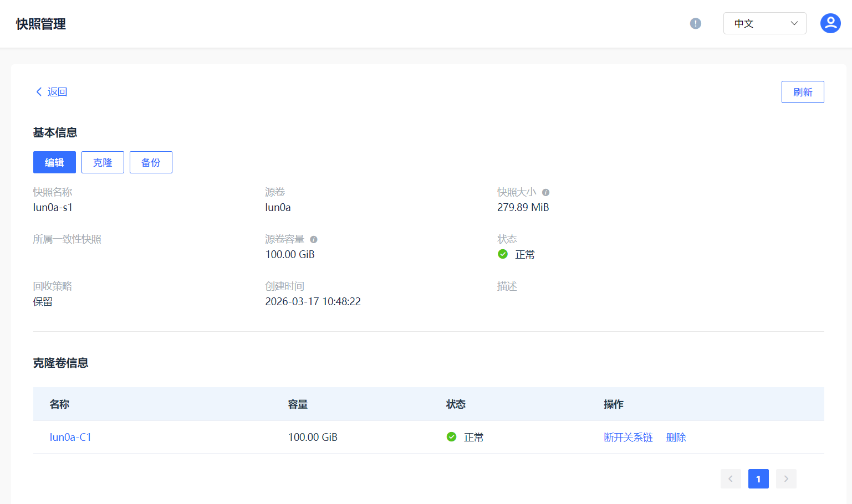Select page 1 in pagination
Viewport: 852px width, 504px height.
tap(758, 479)
